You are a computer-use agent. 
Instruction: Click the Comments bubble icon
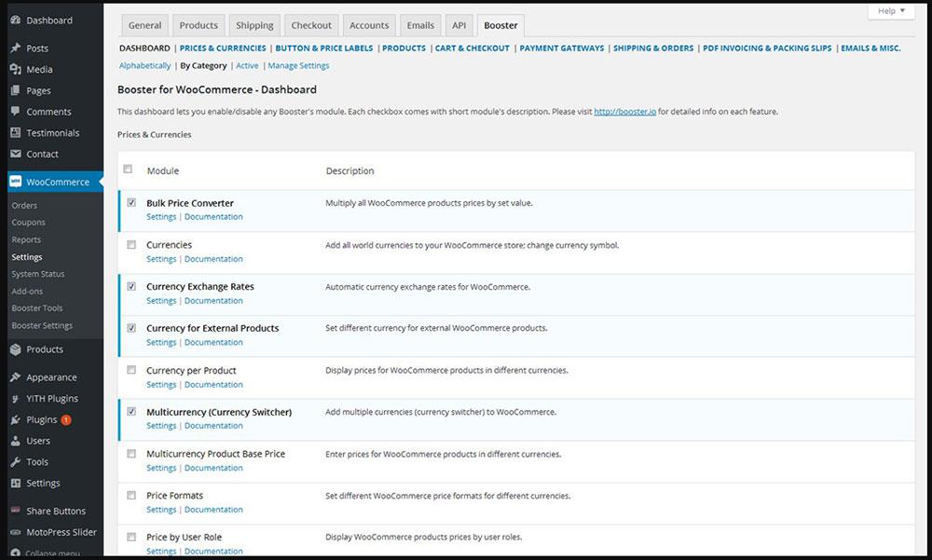[16, 112]
